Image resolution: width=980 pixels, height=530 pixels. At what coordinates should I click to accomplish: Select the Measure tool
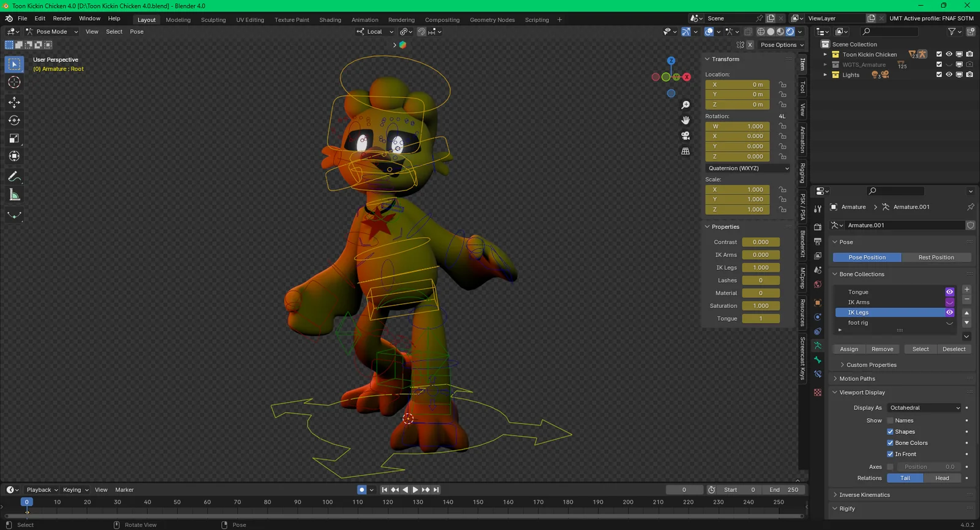pos(14,195)
